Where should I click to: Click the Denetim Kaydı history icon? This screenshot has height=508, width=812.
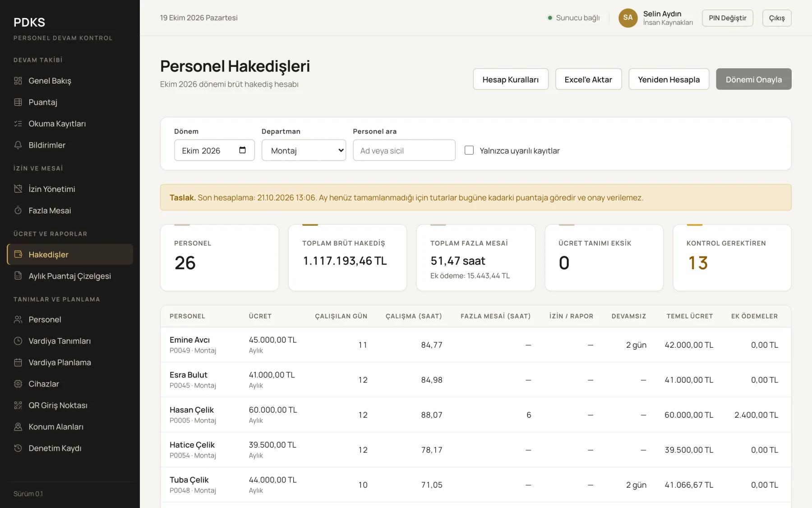pyautogui.click(x=18, y=448)
